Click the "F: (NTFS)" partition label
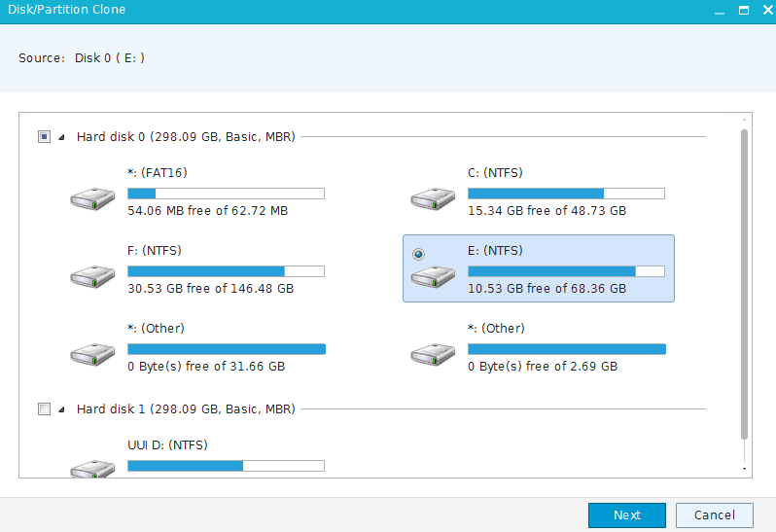776x532 pixels. 155,250
